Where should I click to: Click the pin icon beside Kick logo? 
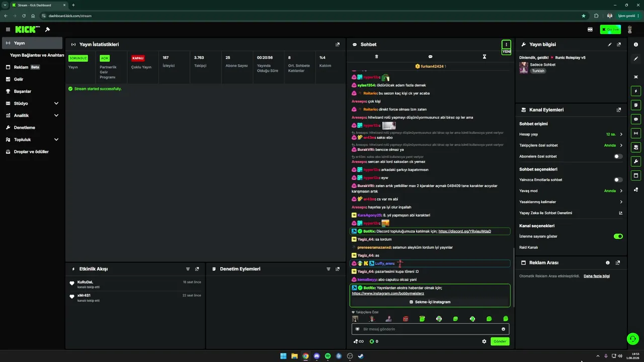click(x=48, y=30)
